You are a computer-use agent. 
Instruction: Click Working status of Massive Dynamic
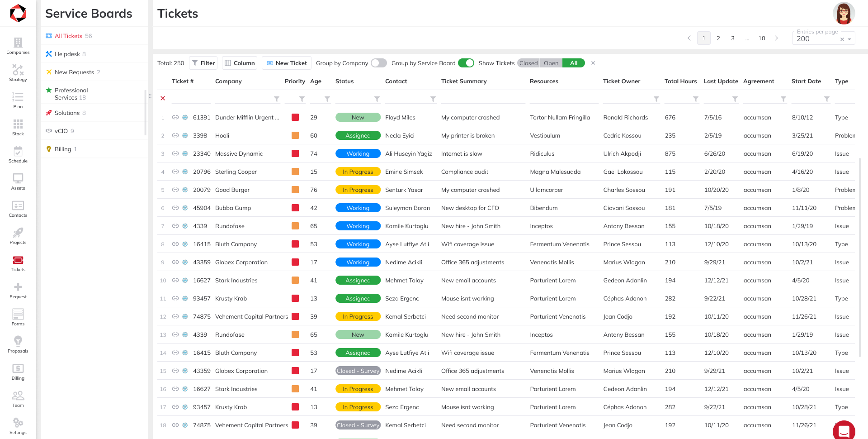point(358,153)
